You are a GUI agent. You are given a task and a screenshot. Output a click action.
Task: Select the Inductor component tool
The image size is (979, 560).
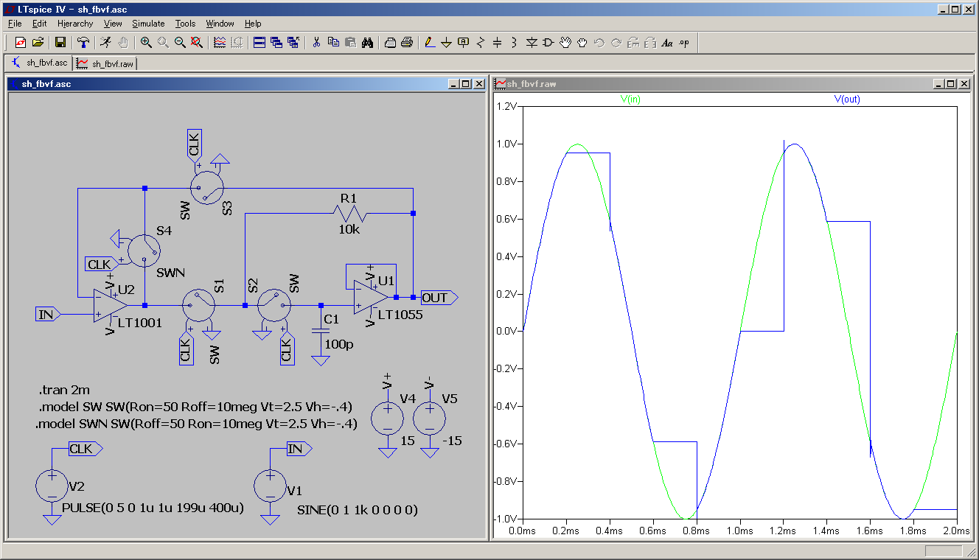tap(514, 43)
